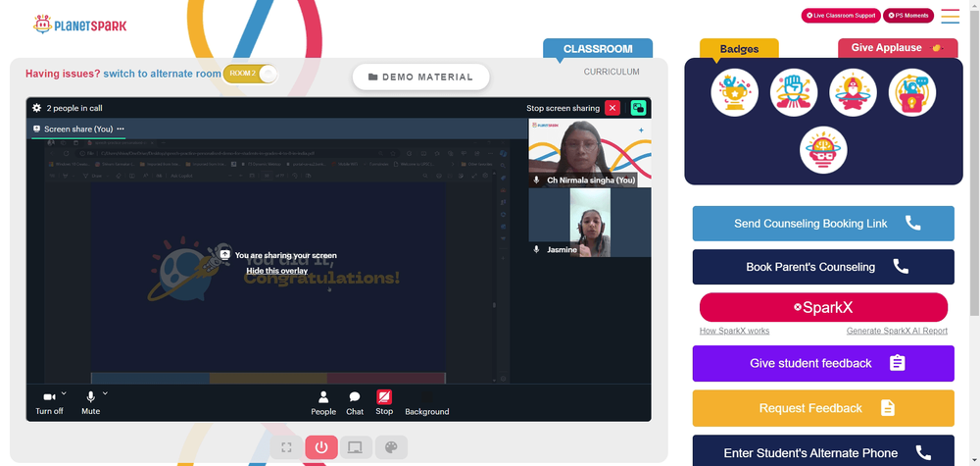Click Book Parent's Counseling
The height and width of the screenshot is (466, 980).
point(823,267)
